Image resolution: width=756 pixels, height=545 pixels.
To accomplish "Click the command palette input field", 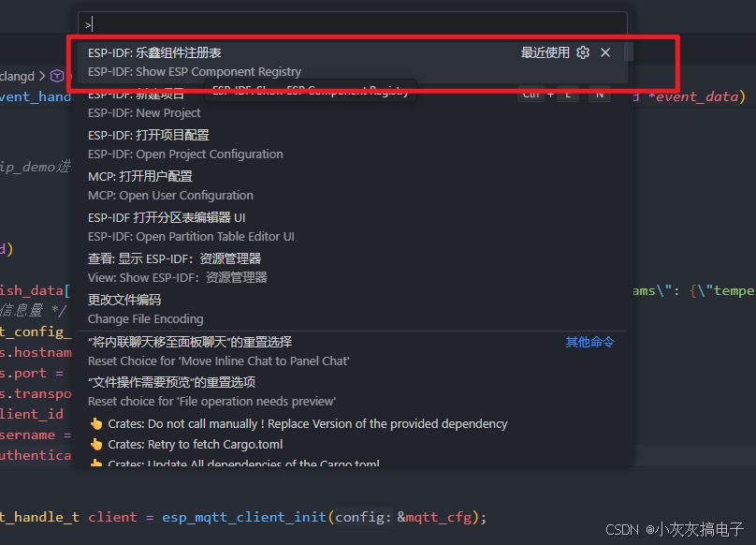I will coord(353,24).
